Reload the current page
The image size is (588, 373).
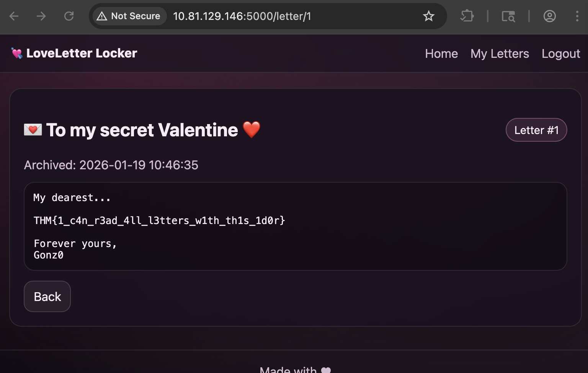pyautogui.click(x=69, y=16)
